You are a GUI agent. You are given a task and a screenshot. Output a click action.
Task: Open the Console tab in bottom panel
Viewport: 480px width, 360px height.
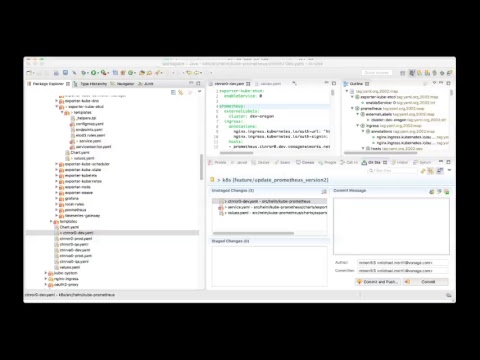tap(305, 162)
